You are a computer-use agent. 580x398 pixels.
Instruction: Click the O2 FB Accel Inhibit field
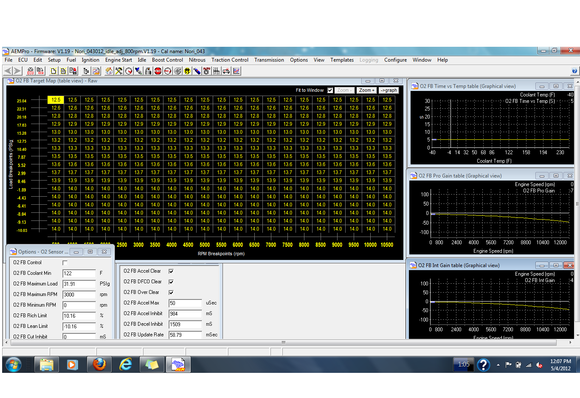coord(185,314)
